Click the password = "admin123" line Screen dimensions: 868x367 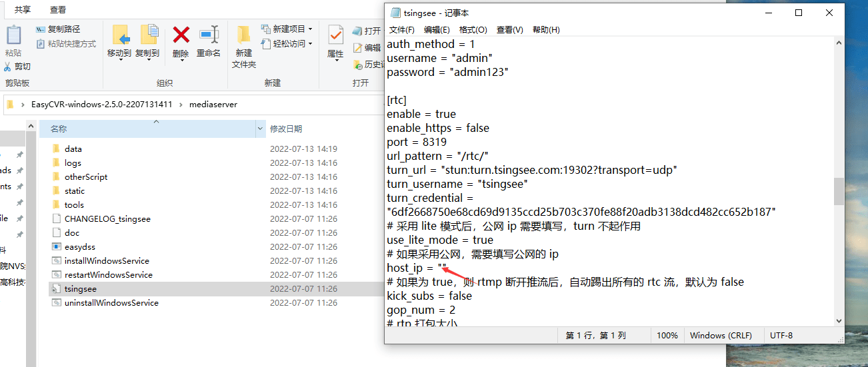447,72
